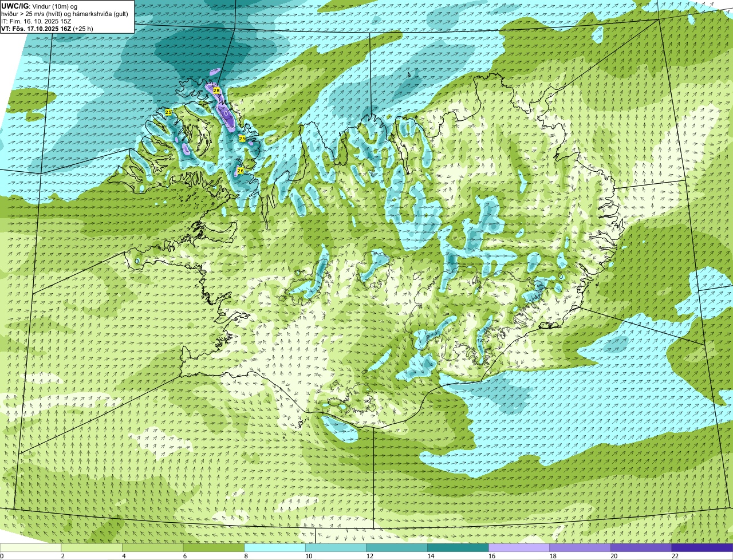Image resolution: width=733 pixels, height=560 pixels.
Task: Pick the 16–18 m/s lavender swatch
Action: (519, 547)
